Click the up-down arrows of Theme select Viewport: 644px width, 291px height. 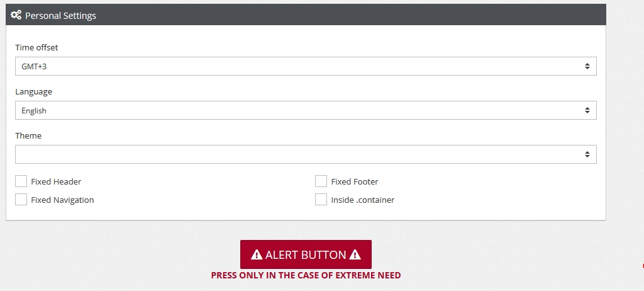[x=587, y=154]
